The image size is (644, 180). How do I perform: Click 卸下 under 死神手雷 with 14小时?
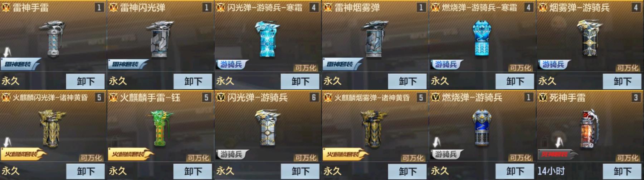[622, 171]
